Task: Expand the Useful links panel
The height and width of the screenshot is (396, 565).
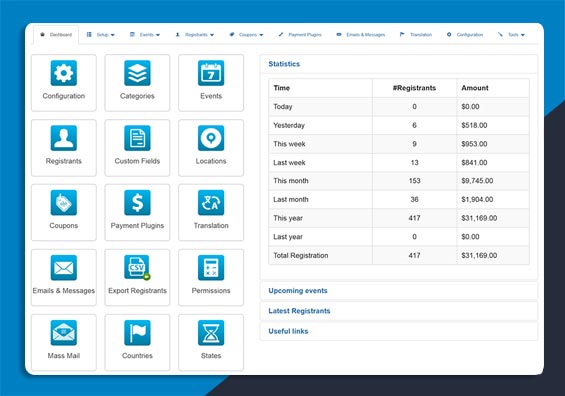Action: point(288,331)
